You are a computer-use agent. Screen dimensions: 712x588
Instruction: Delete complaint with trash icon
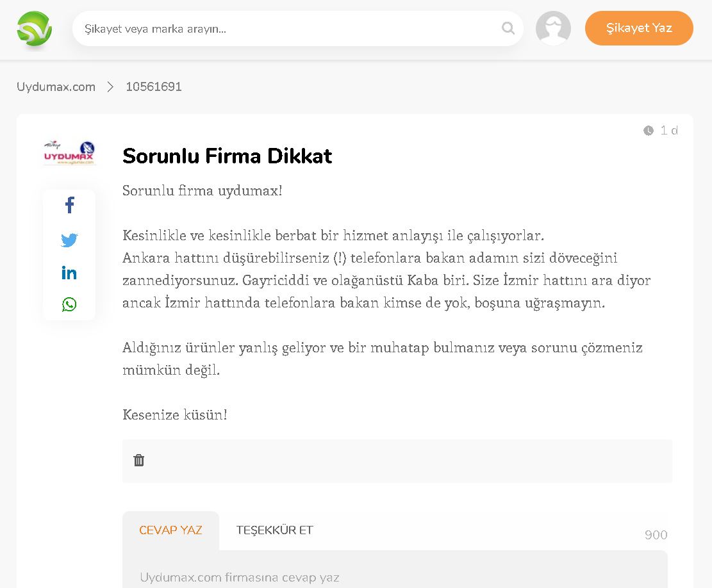(139, 460)
